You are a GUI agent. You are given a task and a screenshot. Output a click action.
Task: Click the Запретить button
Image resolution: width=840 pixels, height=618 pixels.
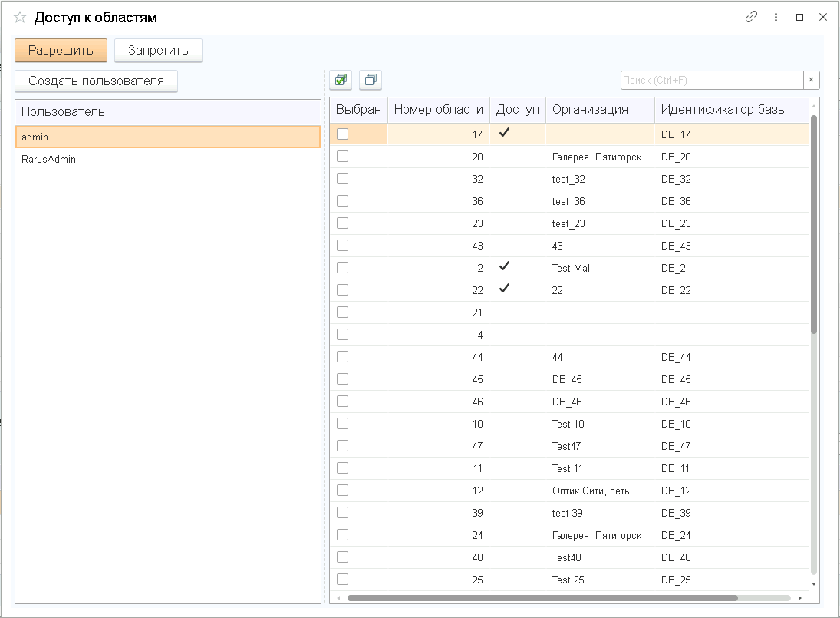pos(158,51)
